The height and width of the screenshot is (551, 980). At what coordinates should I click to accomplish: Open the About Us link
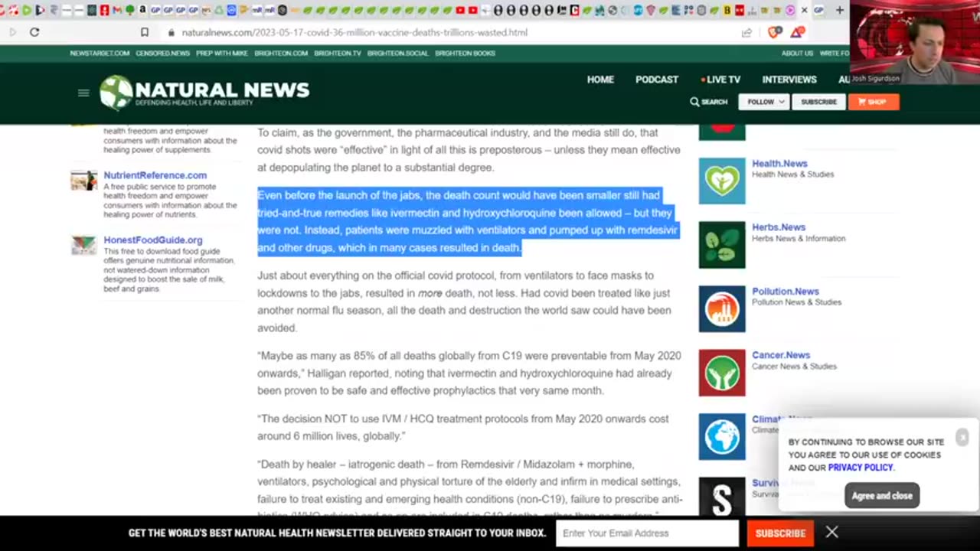[797, 54]
